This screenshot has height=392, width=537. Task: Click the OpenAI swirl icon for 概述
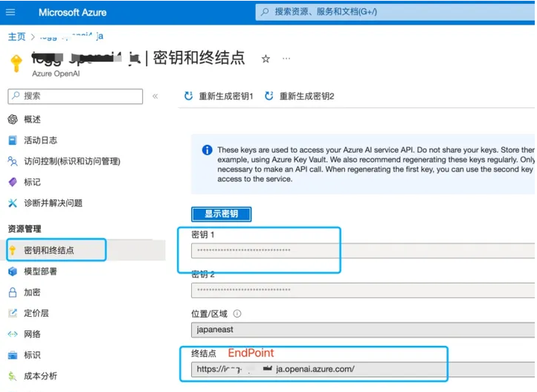pyautogui.click(x=13, y=119)
